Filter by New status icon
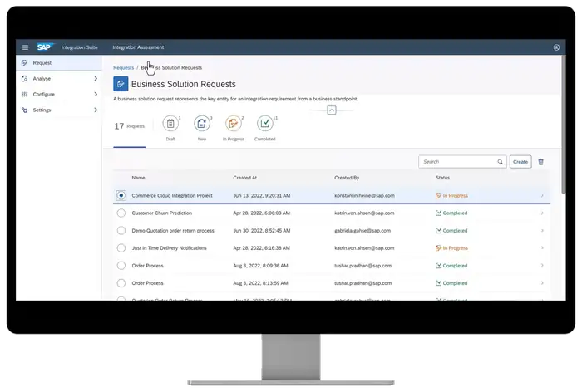The image size is (582, 392). click(x=202, y=124)
